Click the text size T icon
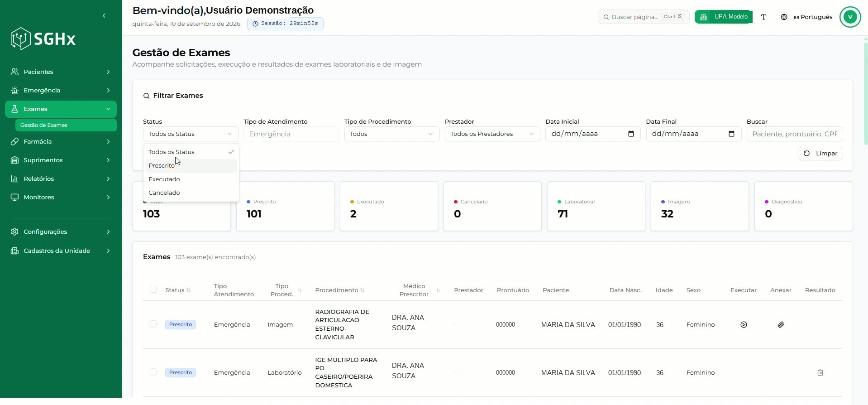Viewport: 868px width, 405px height. tap(763, 17)
